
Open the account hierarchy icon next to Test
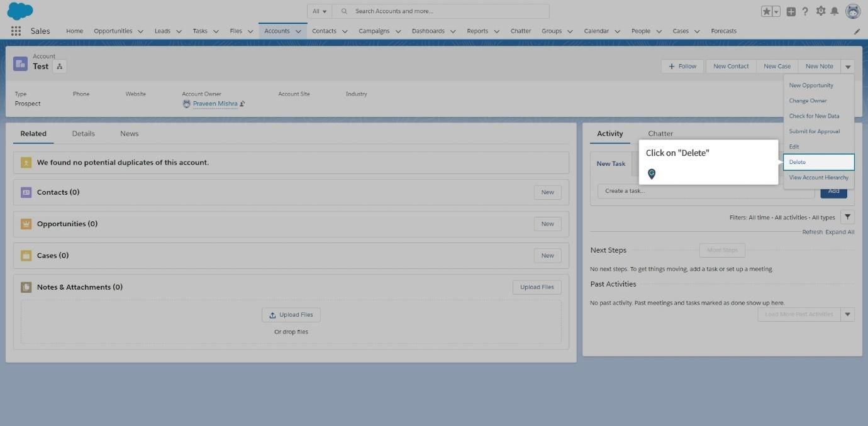[x=60, y=66]
